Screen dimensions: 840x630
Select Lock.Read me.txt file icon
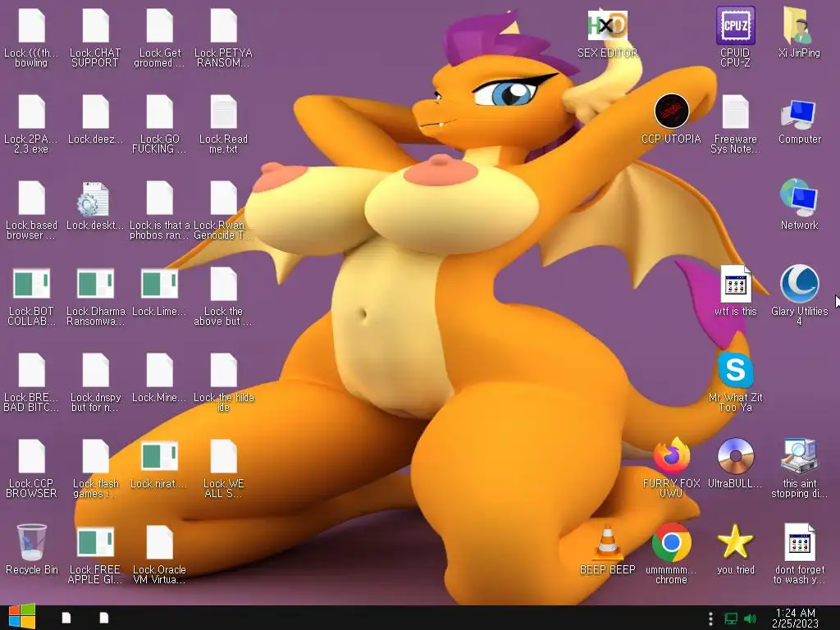pyautogui.click(x=223, y=112)
